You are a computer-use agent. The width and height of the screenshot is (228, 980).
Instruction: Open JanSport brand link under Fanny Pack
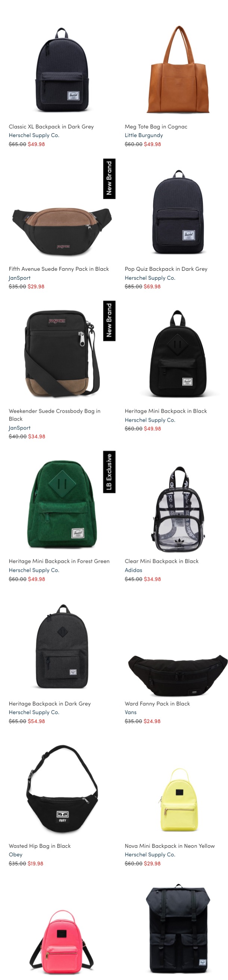pos(20,278)
